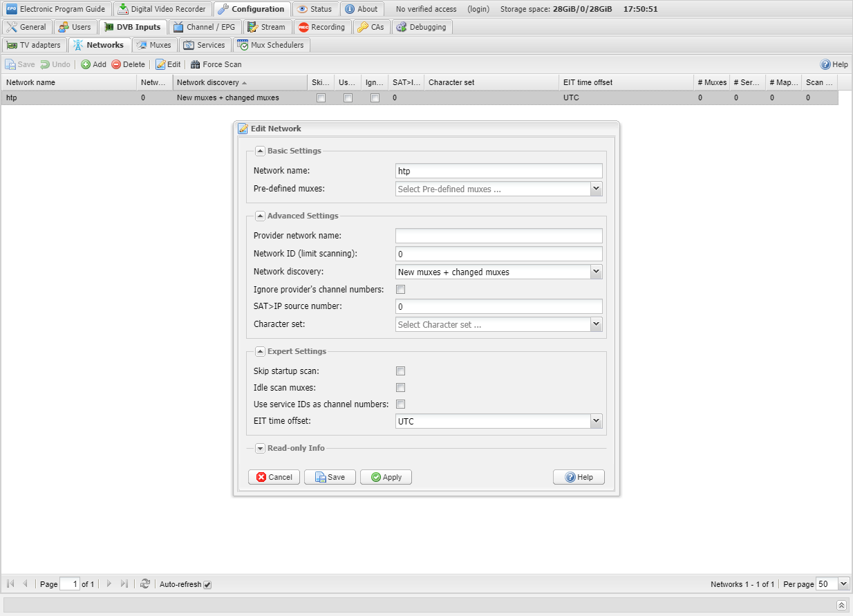Viewport: 853px width, 616px height.
Task: Click the Provider network name field
Action: tap(498, 236)
